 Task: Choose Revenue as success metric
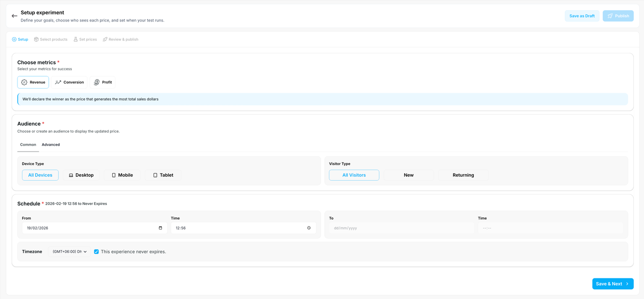[x=33, y=82]
